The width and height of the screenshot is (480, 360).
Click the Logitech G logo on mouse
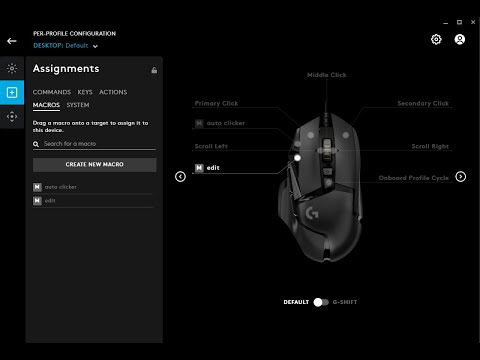click(312, 213)
